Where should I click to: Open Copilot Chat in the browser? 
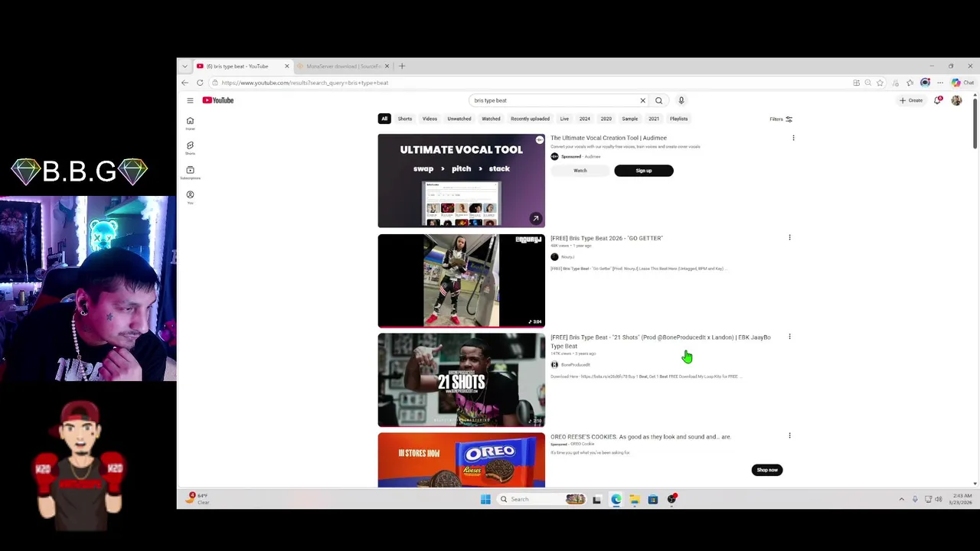(x=963, y=83)
